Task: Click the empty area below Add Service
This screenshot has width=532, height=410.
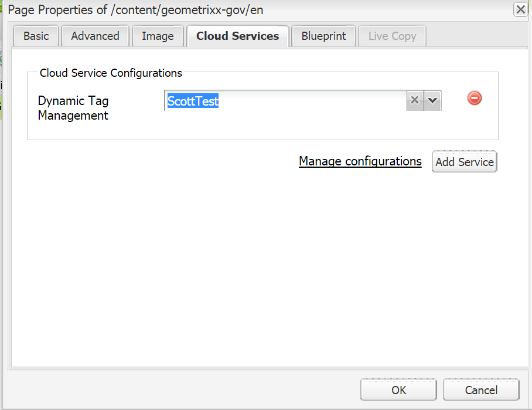Action: (x=264, y=264)
